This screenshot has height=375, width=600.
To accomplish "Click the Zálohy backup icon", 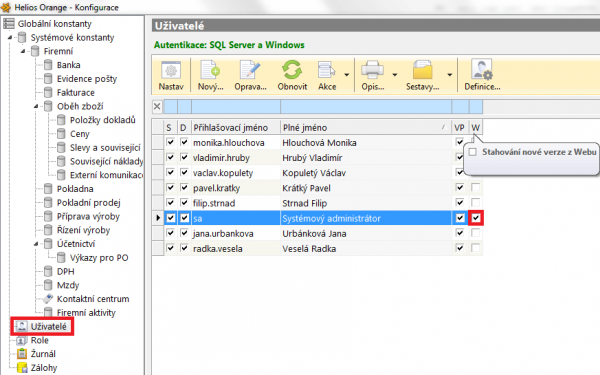I will pos(22,367).
